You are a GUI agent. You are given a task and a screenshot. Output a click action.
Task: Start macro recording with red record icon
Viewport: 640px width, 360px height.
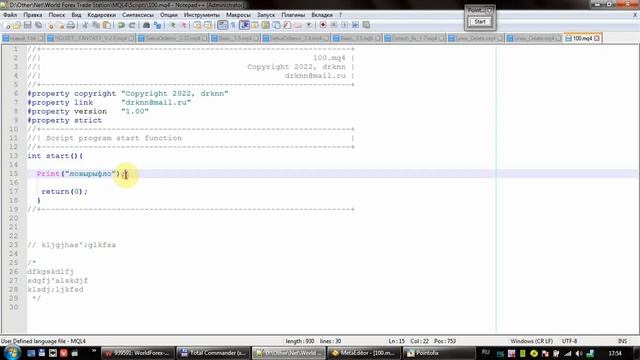pos(323,25)
